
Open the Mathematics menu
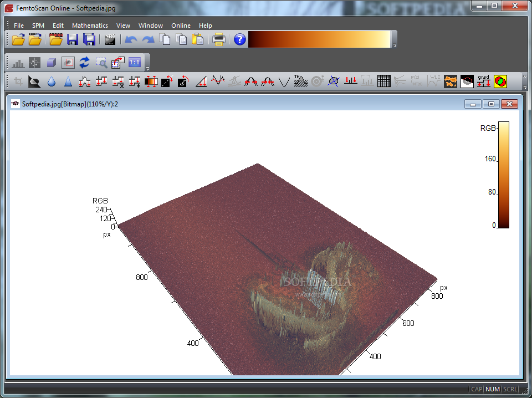point(90,25)
